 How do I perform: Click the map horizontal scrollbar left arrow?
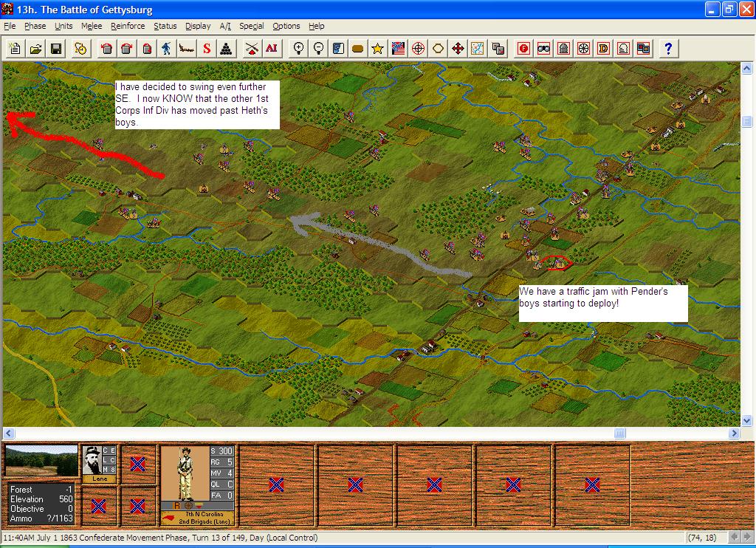[8, 434]
